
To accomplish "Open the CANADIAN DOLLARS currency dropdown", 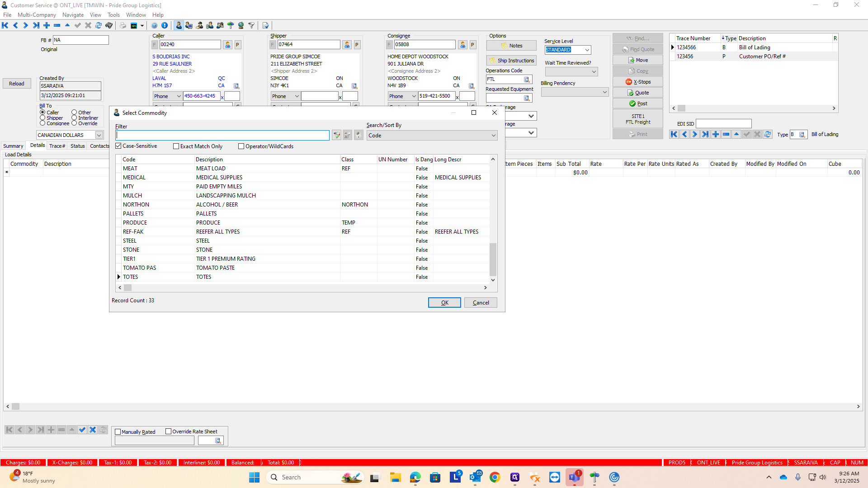I will [x=99, y=135].
